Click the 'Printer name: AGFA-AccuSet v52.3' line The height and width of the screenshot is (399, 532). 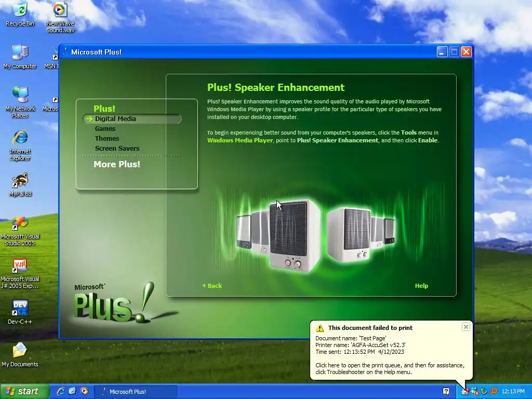click(x=361, y=345)
